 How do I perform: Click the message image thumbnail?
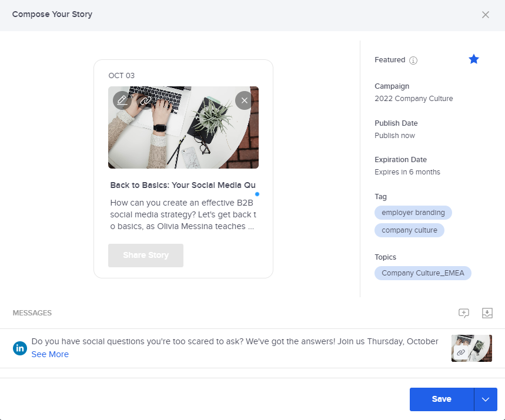point(471,348)
